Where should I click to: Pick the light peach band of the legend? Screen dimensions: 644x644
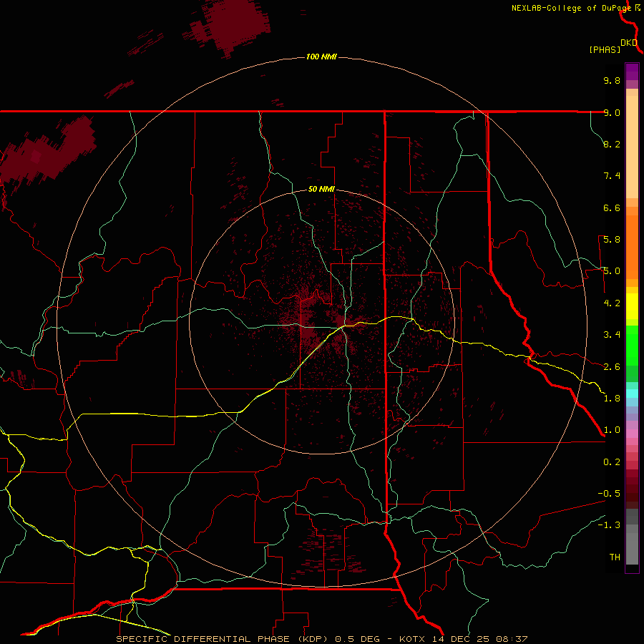(x=632, y=147)
